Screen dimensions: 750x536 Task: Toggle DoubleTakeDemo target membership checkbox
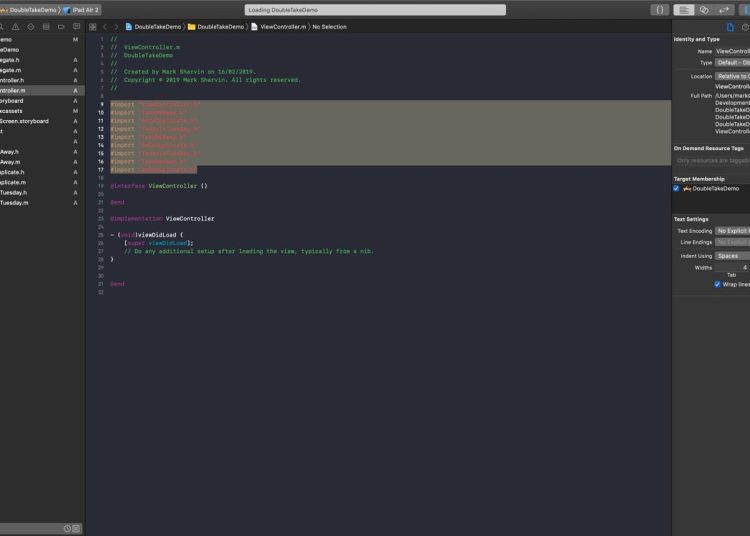676,188
